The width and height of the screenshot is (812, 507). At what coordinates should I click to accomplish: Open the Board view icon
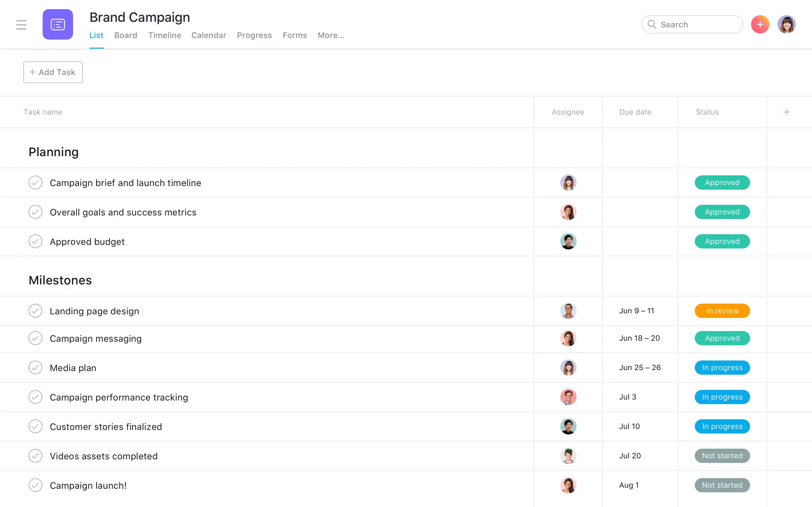click(126, 35)
